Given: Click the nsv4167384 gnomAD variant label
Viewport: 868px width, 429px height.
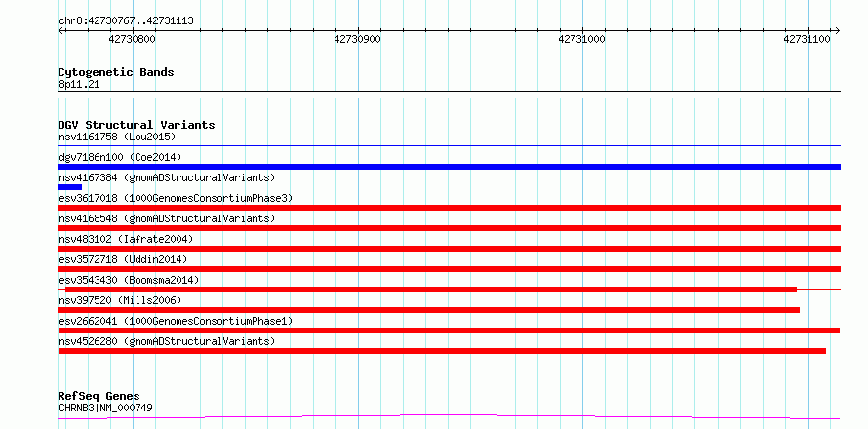Looking at the screenshot, I should 167,177.
